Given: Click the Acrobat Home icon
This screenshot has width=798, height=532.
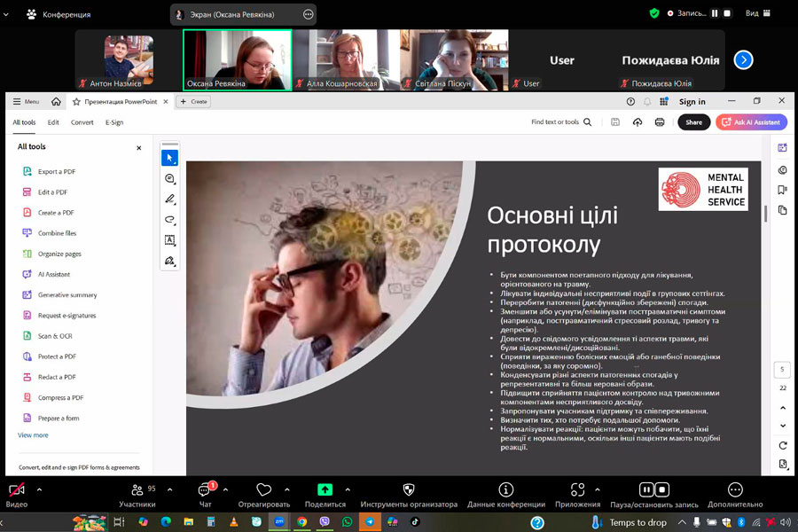Looking at the screenshot, I should [x=57, y=102].
